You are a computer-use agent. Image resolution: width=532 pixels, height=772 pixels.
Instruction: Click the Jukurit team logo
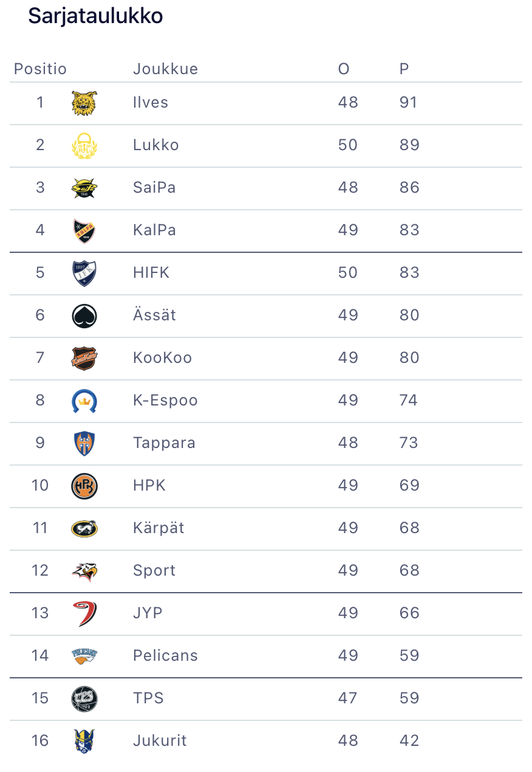click(84, 742)
